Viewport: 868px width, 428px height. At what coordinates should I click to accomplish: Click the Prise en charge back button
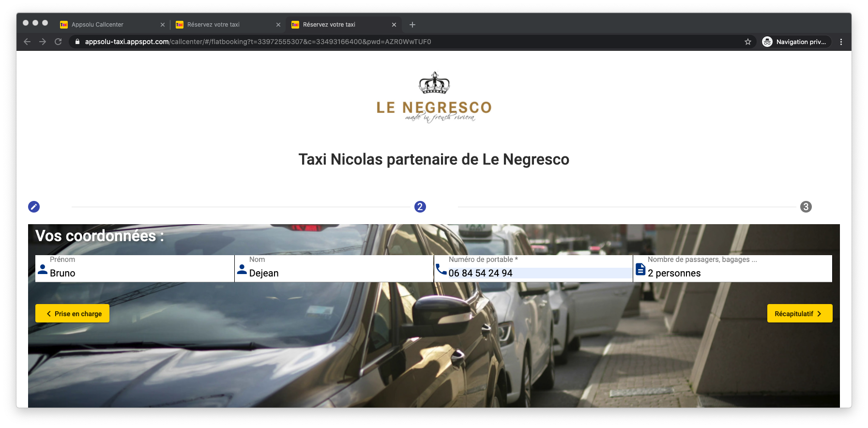(x=72, y=313)
